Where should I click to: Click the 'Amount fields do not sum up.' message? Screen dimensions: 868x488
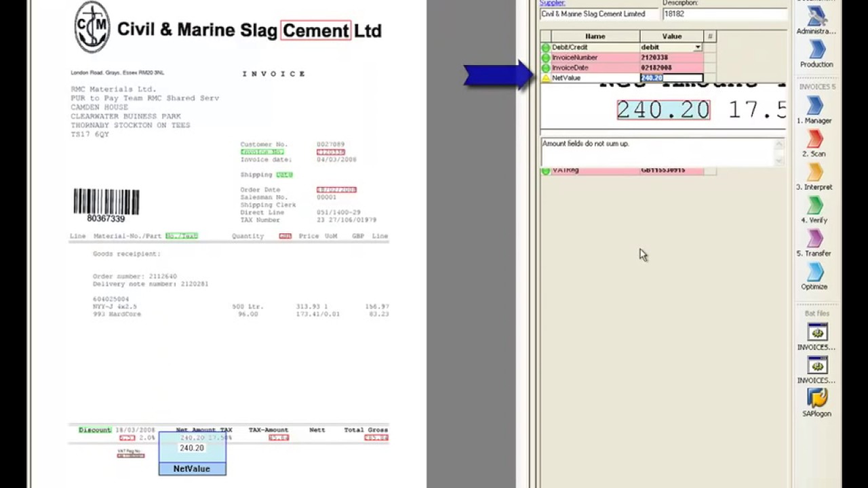point(586,144)
